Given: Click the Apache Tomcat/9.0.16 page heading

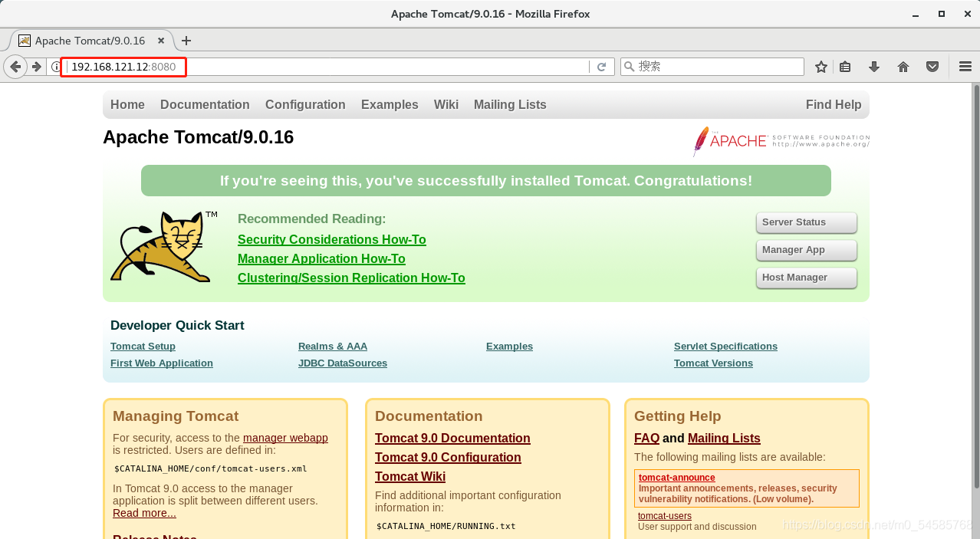Looking at the screenshot, I should [x=198, y=137].
